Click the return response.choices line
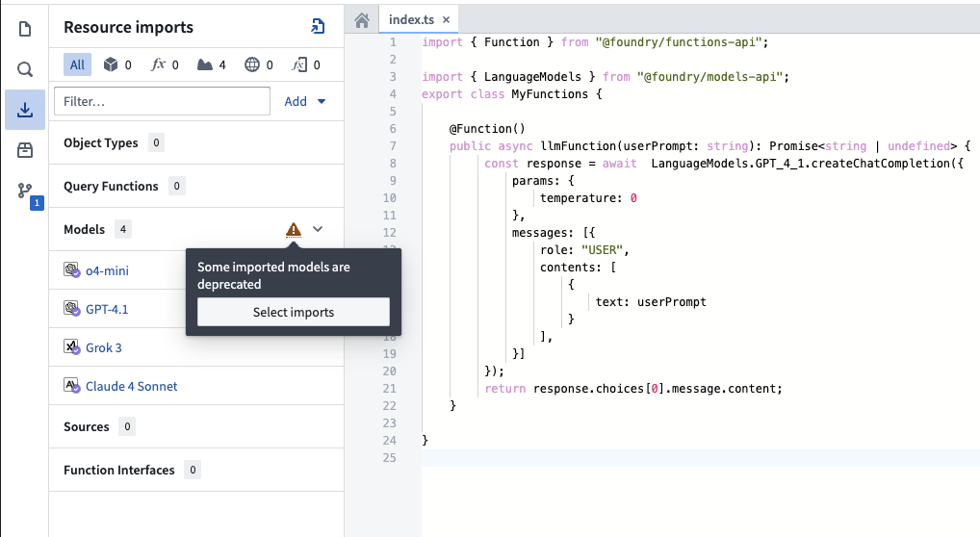Screen dimensions: 980x537 click(x=633, y=389)
